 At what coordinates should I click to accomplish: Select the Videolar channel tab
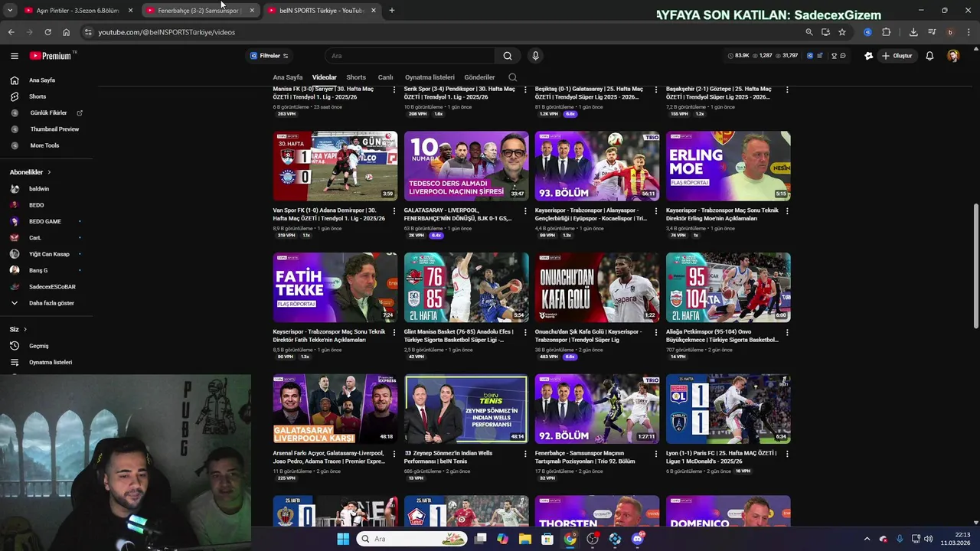point(324,77)
